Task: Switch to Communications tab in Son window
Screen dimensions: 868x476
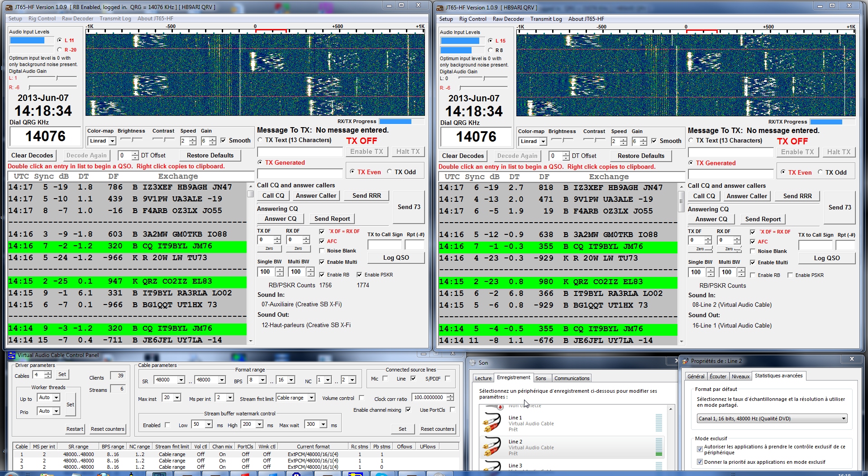Action: [572, 378]
